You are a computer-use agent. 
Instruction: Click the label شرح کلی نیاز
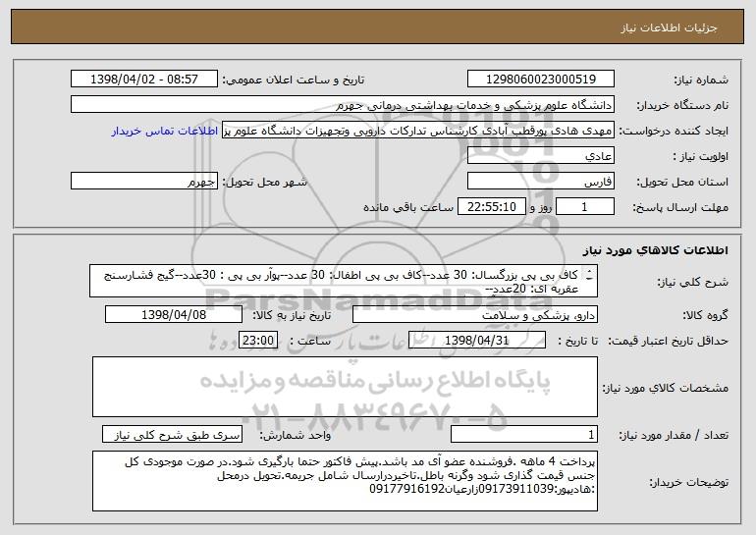693,283
